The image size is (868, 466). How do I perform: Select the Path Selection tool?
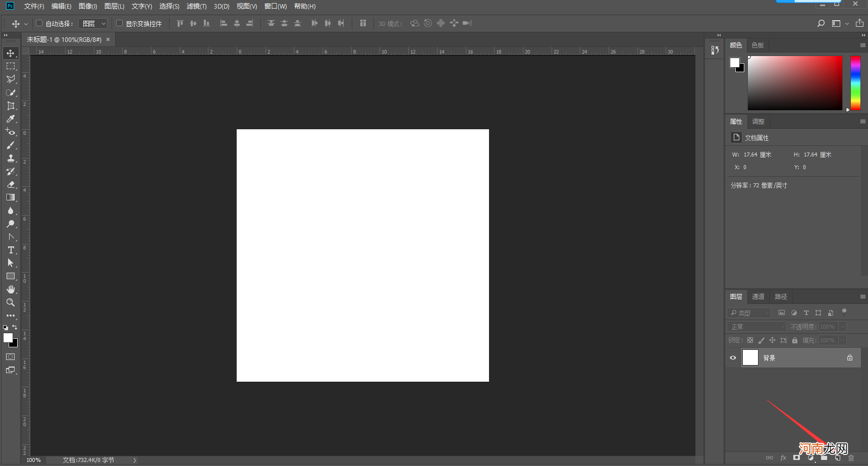[x=11, y=263]
